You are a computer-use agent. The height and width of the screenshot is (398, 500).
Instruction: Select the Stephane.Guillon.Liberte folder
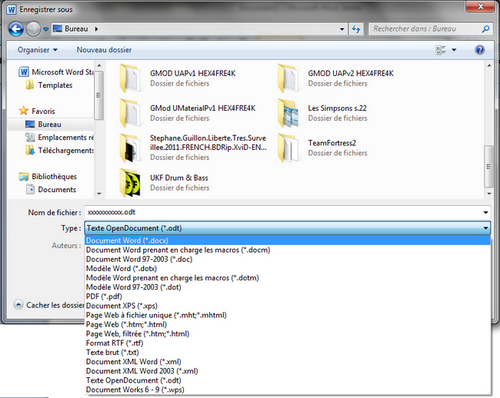coord(193,148)
